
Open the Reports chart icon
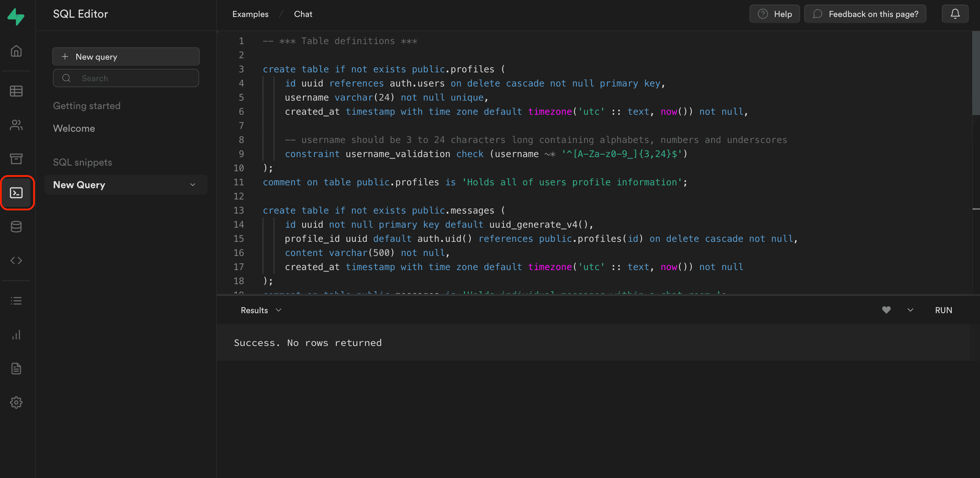(17, 335)
